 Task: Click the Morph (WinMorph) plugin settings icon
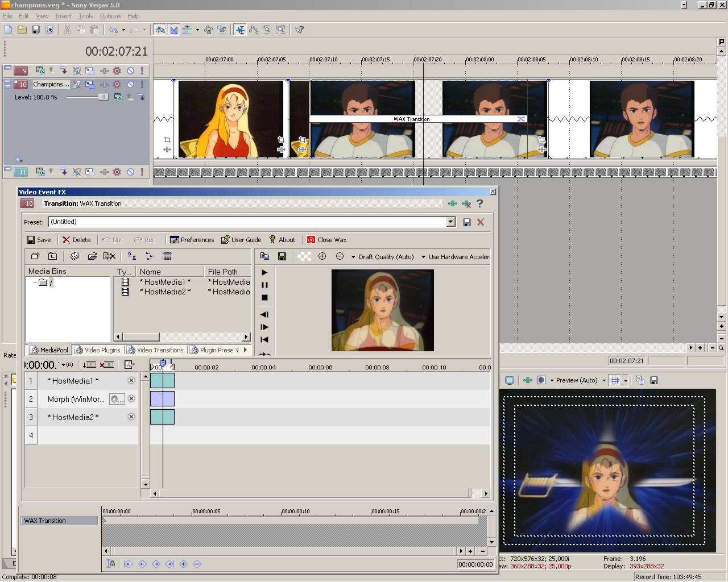(117, 399)
